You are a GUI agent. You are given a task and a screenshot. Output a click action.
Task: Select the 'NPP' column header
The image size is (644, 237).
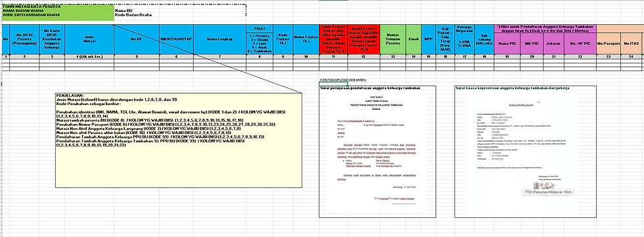point(428,39)
